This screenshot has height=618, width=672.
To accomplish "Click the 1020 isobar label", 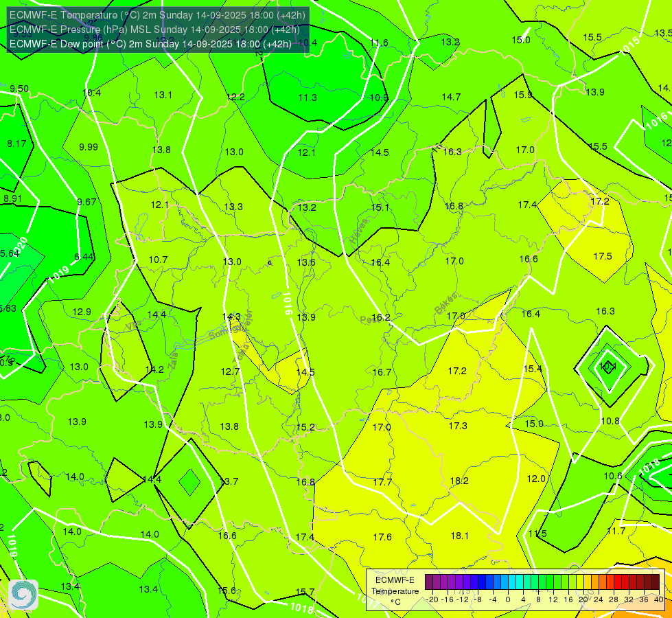I will [20, 248].
